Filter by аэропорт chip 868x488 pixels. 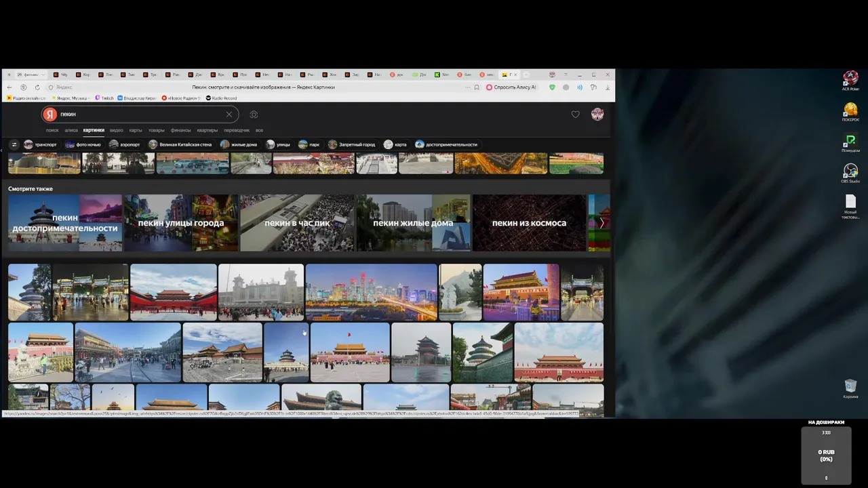coord(125,144)
